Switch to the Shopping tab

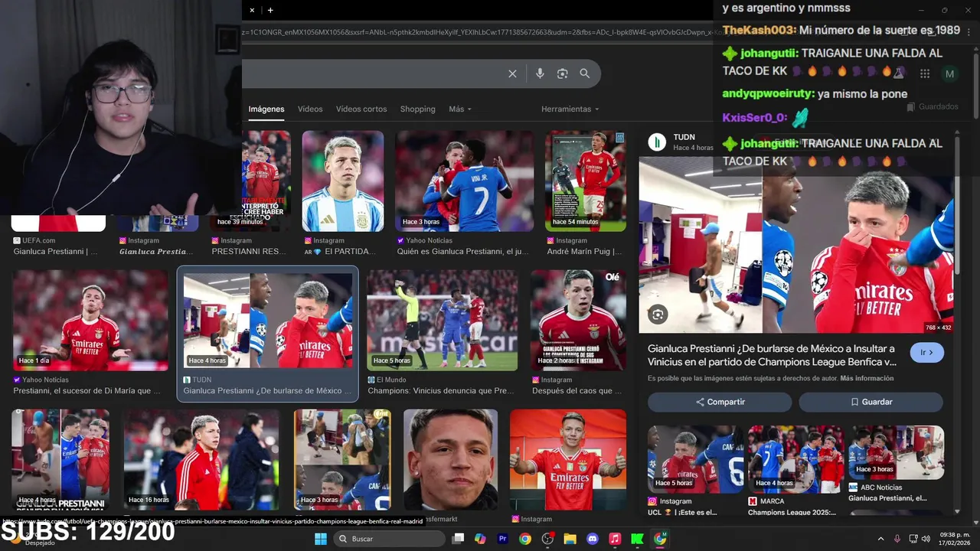[418, 109]
